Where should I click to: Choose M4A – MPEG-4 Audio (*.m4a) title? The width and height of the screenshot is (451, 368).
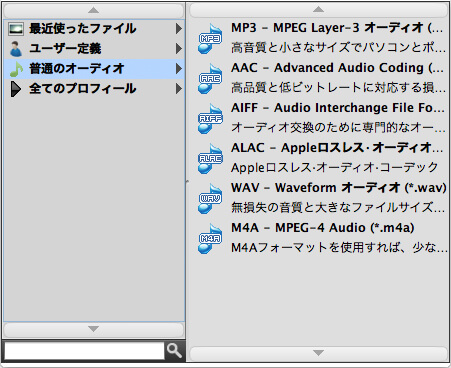[x=323, y=228]
